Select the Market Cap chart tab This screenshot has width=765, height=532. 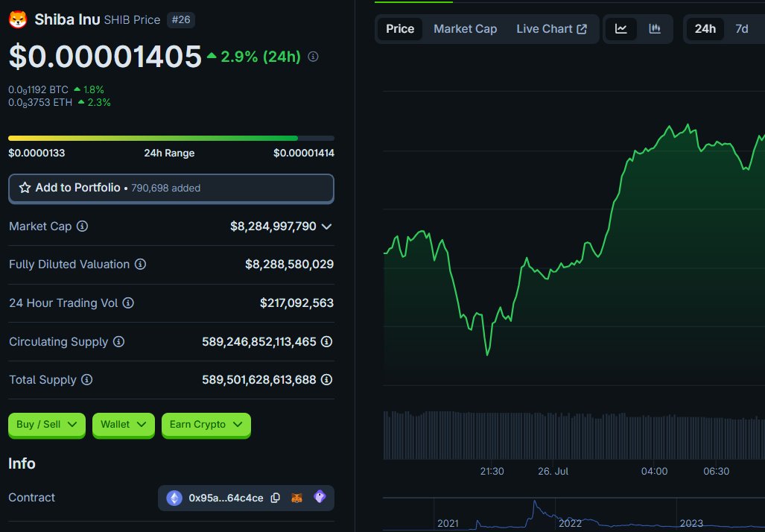tap(466, 29)
